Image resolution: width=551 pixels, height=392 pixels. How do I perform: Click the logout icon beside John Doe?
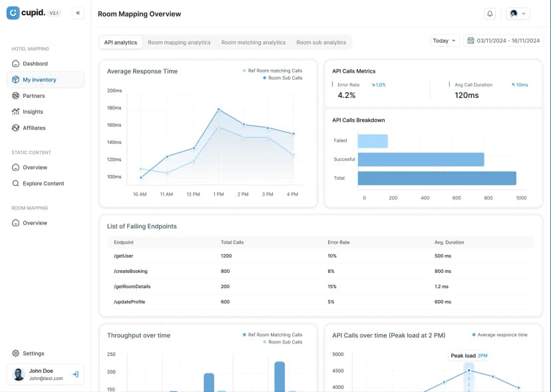pyautogui.click(x=75, y=374)
